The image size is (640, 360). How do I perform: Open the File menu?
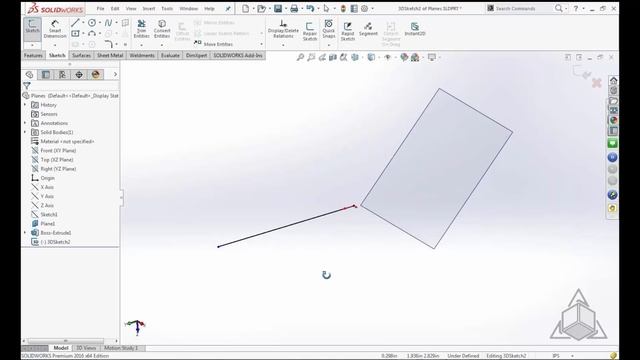click(100, 9)
